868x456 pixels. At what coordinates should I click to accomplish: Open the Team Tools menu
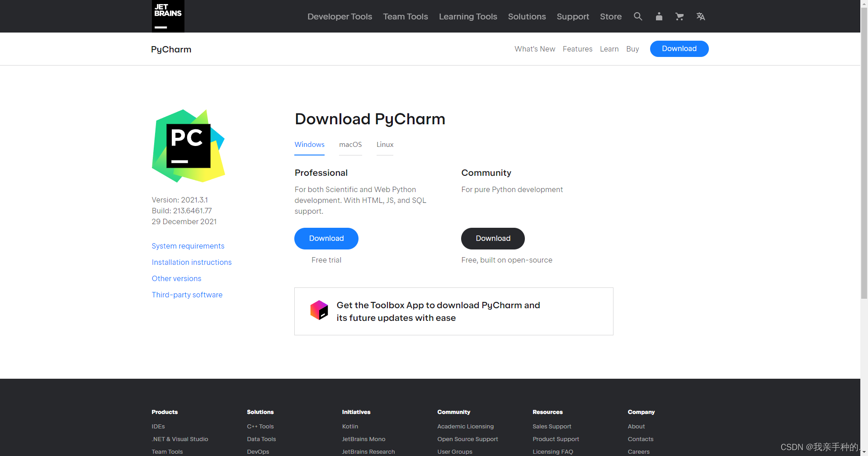click(406, 17)
